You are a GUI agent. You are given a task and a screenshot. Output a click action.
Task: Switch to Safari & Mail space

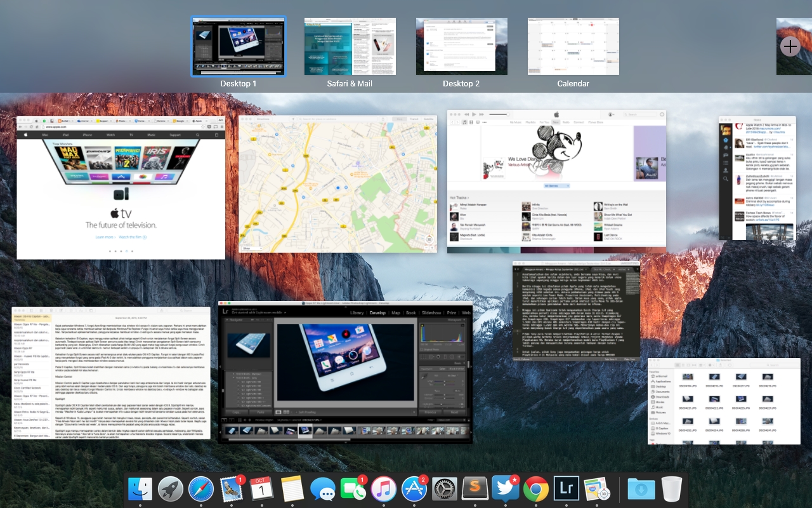(350, 46)
